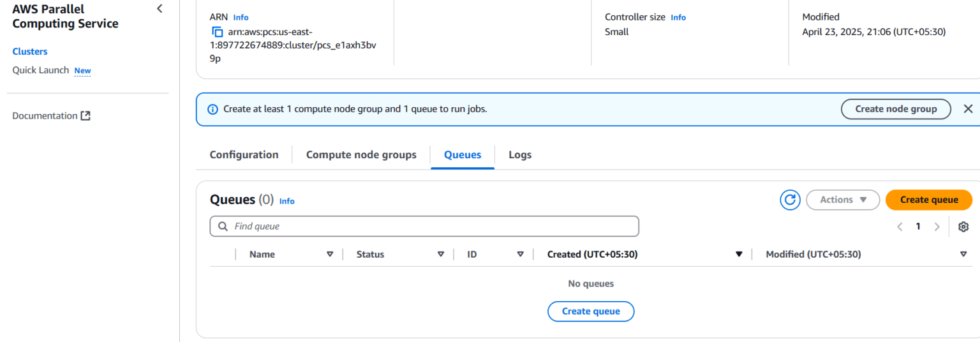The height and width of the screenshot is (342, 980).
Task: Collapse the side navigation panel
Action: [x=160, y=9]
